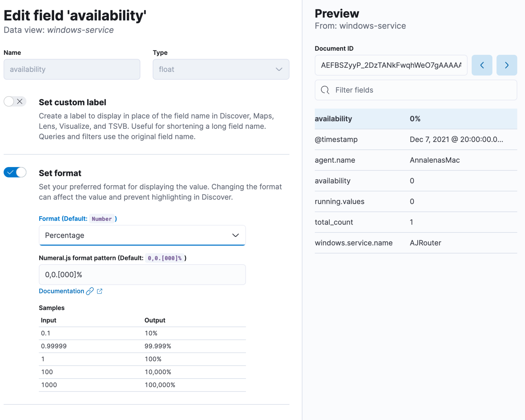Screen dimensions: 525x420
Task: Select the windows.service.name preview row
Action: (x=415, y=243)
